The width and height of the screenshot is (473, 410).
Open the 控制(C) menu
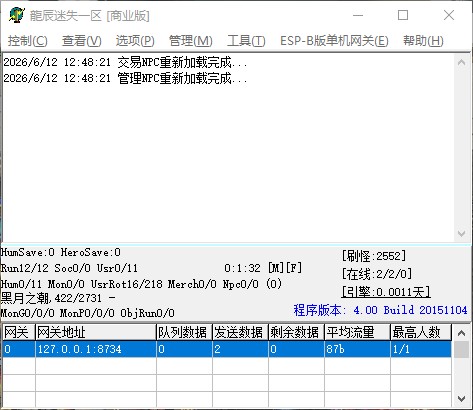[28, 41]
